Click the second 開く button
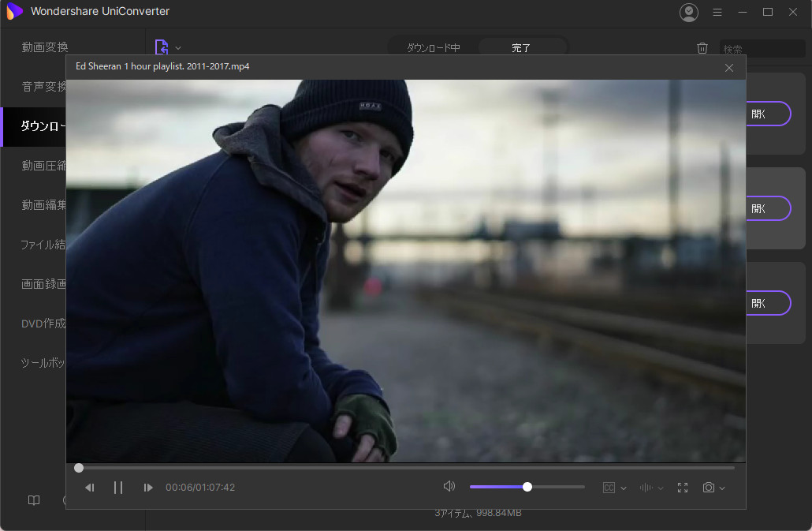This screenshot has height=531, width=812. [769, 208]
